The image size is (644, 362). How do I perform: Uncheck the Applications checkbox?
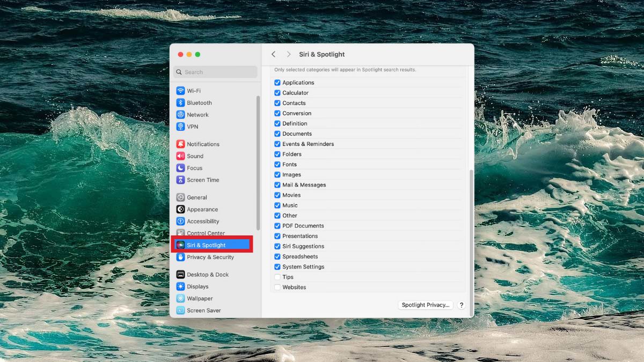click(x=277, y=83)
